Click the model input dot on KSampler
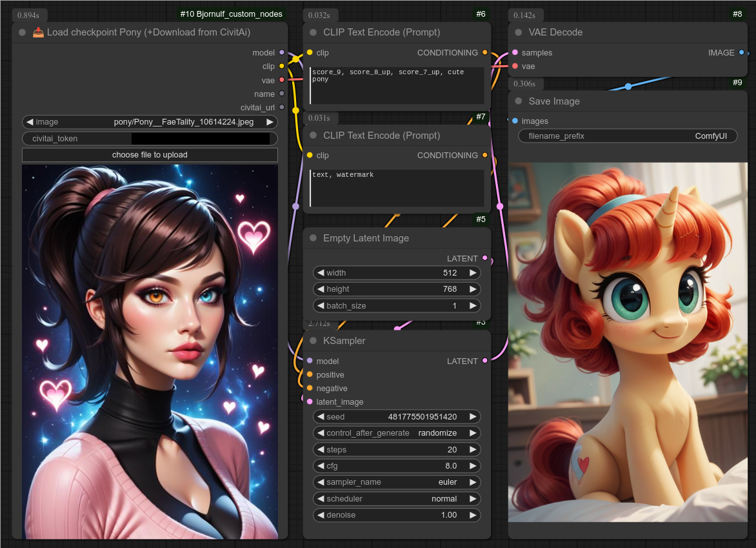This screenshot has height=548, width=756. (308, 361)
